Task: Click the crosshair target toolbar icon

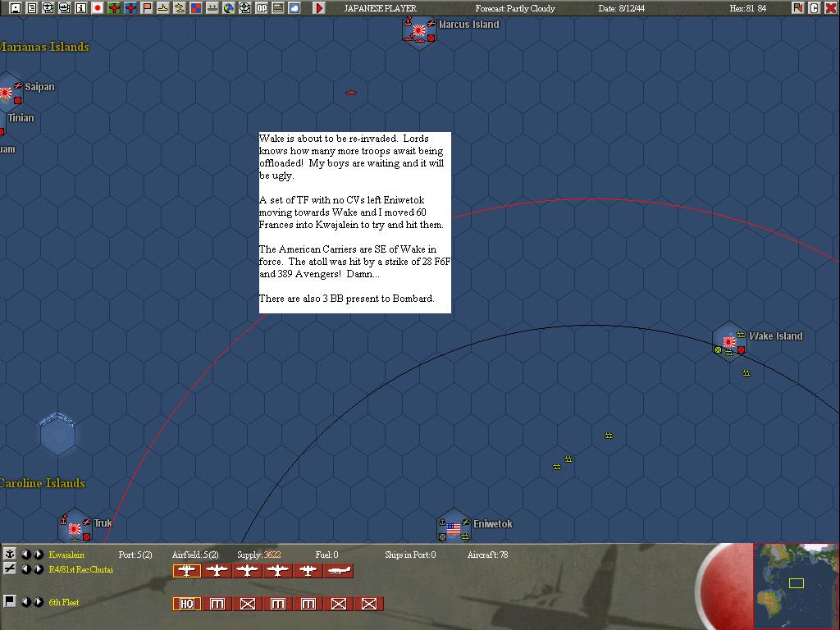Action: coord(244,8)
